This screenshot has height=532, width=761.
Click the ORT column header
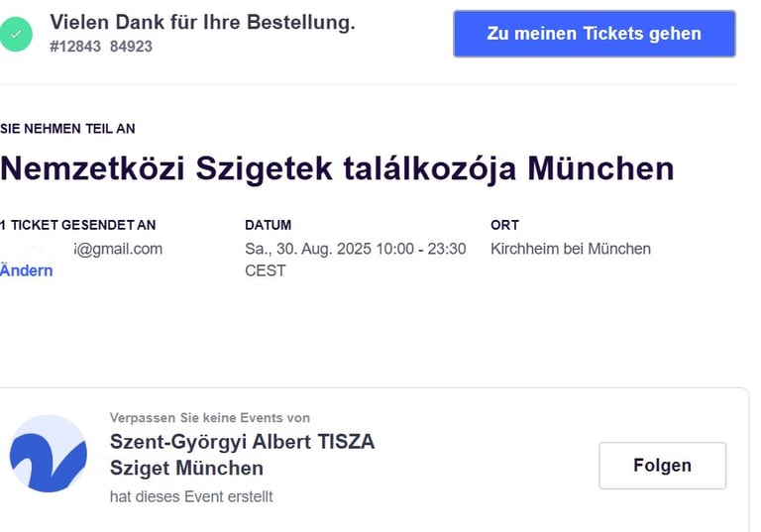(504, 225)
